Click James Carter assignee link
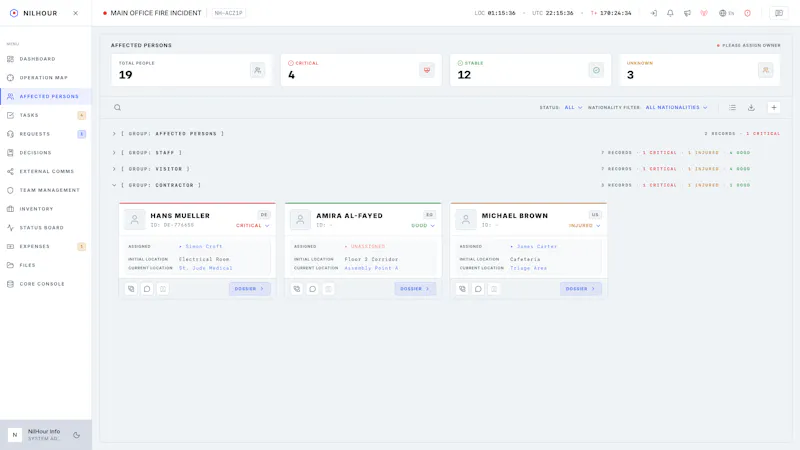Screen dimensions: 800x450 point(537,246)
